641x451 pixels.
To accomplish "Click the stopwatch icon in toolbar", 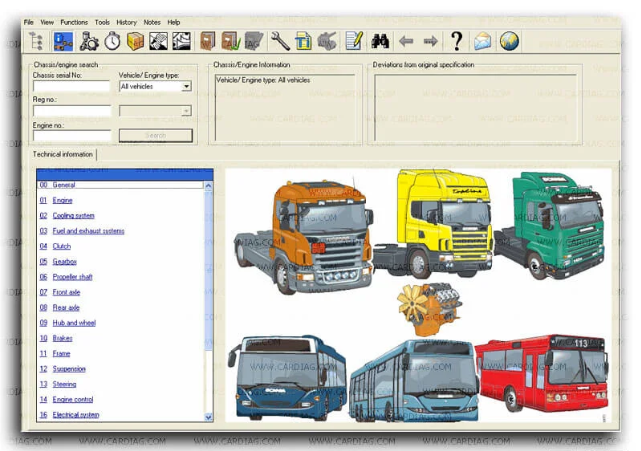I will click(x=113, y=41).
